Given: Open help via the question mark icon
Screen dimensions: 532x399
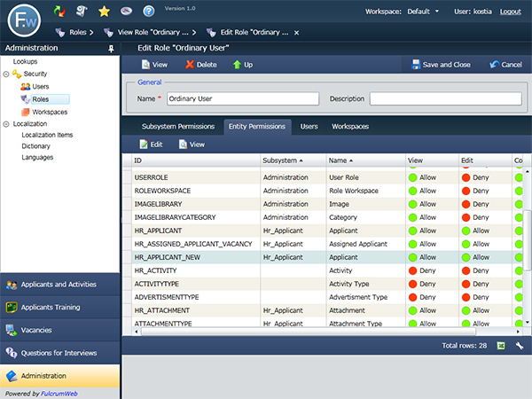Looking at the screenshot, I should tap(148, 12).
